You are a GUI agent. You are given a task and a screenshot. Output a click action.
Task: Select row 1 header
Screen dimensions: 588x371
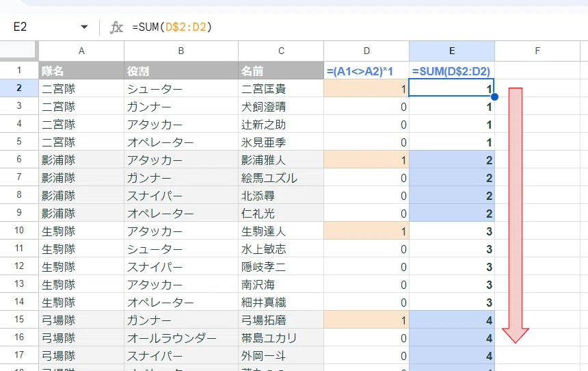tap(19, 71)
